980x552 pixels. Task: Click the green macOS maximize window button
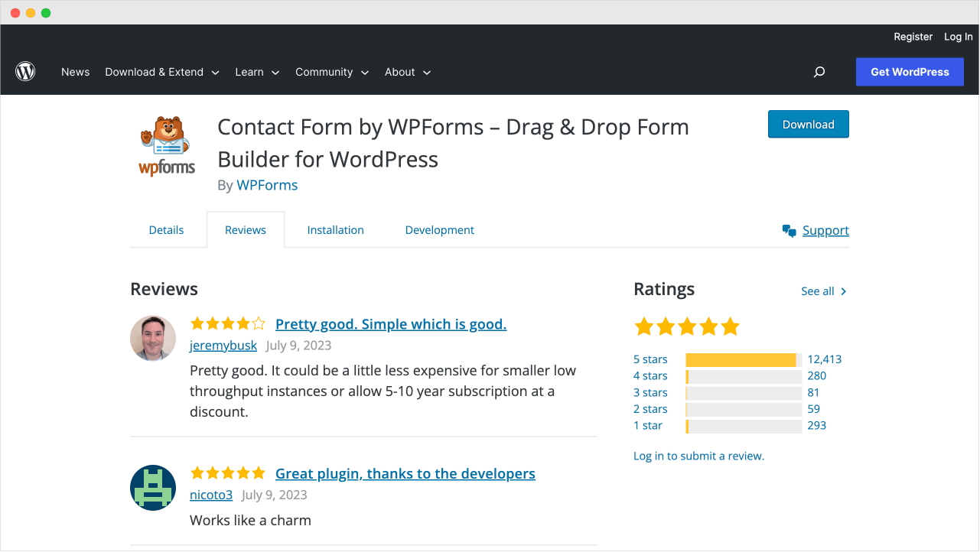tap(46, 13)
